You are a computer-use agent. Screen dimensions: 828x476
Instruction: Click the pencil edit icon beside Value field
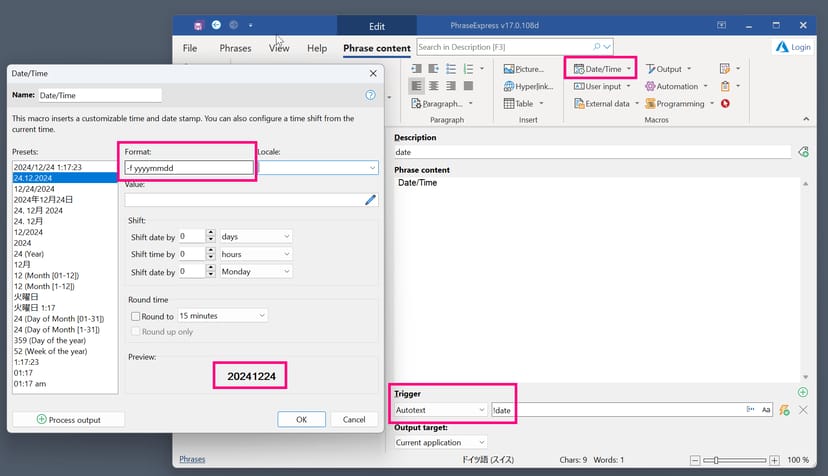pos(370,200)
